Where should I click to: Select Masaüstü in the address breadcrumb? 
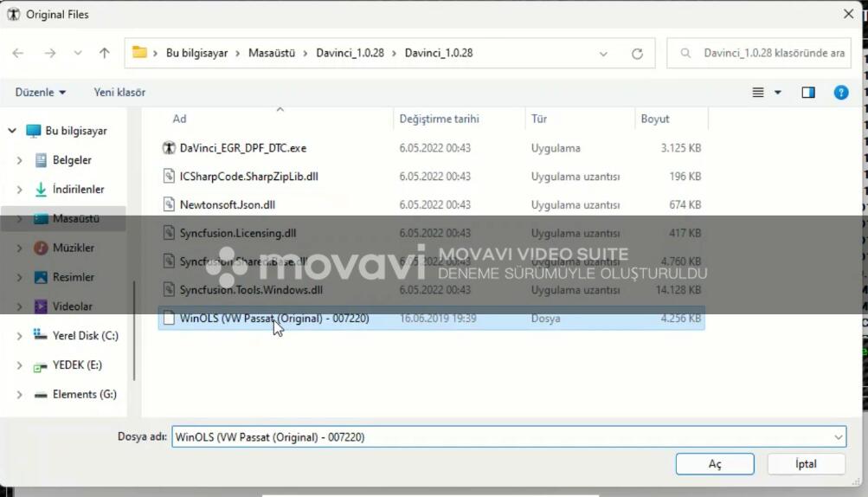click(271, 53)
